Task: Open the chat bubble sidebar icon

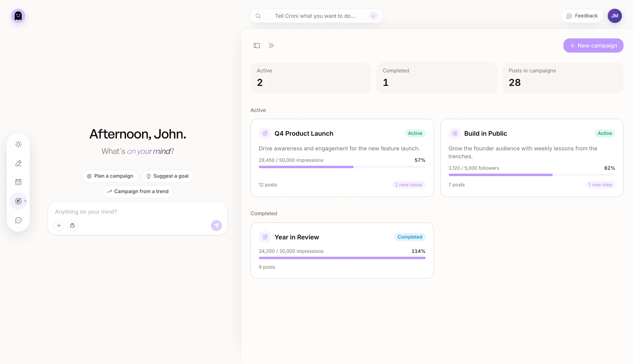Action: click(x=18, y=220)
